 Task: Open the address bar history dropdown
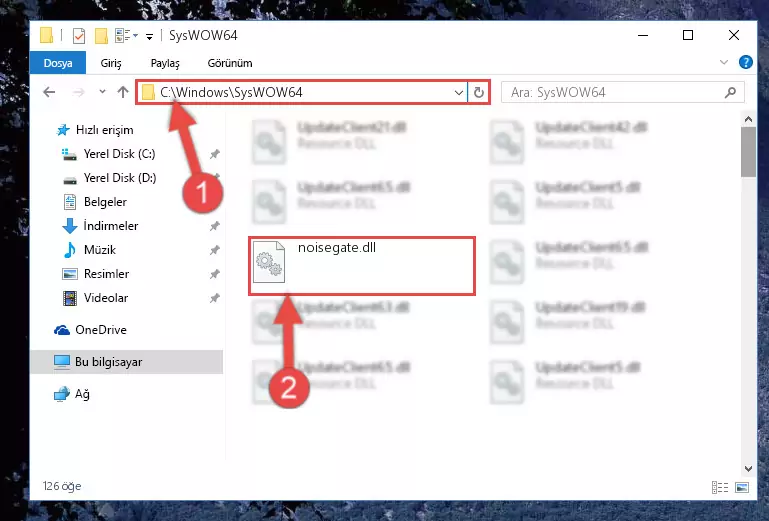click(459, 92)
